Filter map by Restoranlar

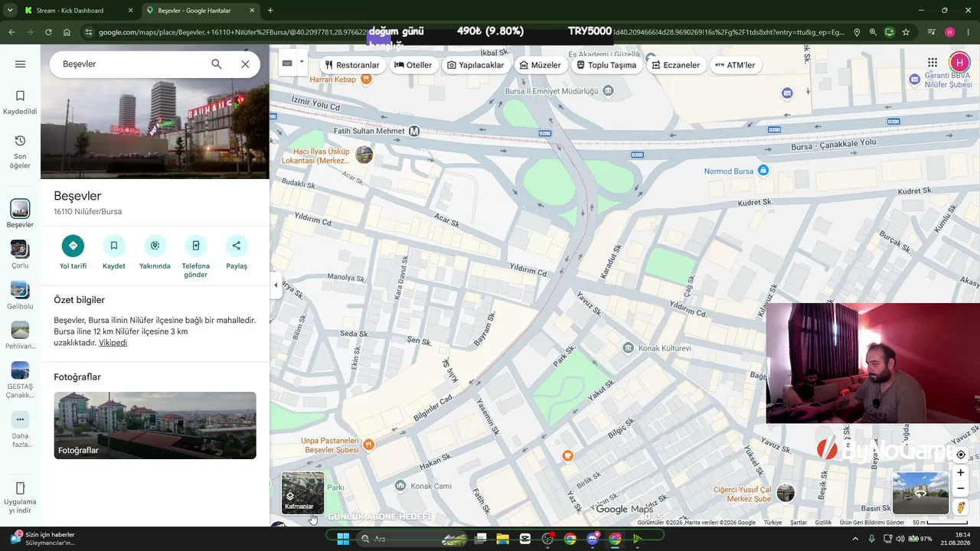click(x=352, y=65)
